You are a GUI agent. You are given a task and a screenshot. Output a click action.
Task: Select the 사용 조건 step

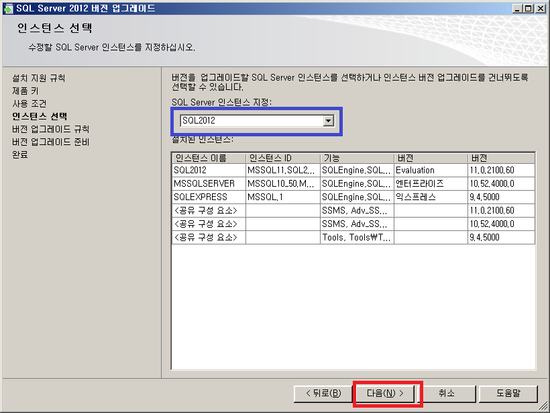click(29, 104)
